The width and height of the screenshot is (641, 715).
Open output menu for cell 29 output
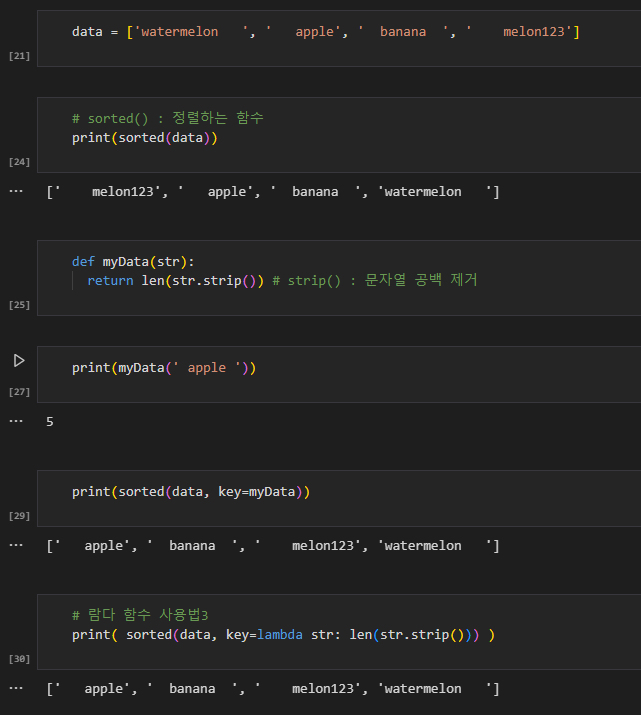point(16,545)
